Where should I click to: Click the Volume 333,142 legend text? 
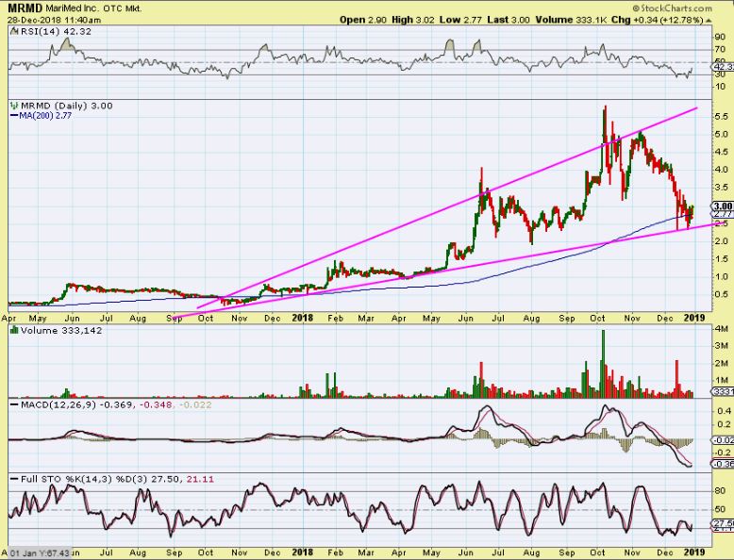tap(61, 330)
